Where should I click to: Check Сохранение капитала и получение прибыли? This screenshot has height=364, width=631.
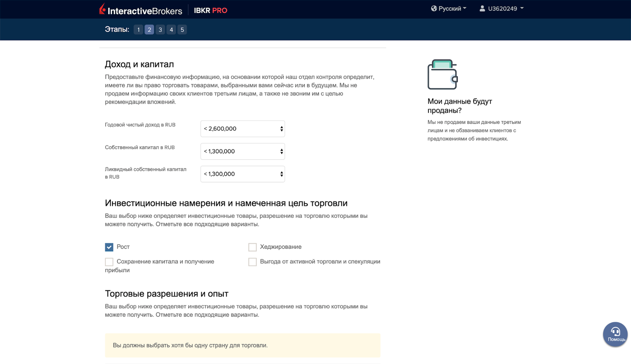[109, 262]
